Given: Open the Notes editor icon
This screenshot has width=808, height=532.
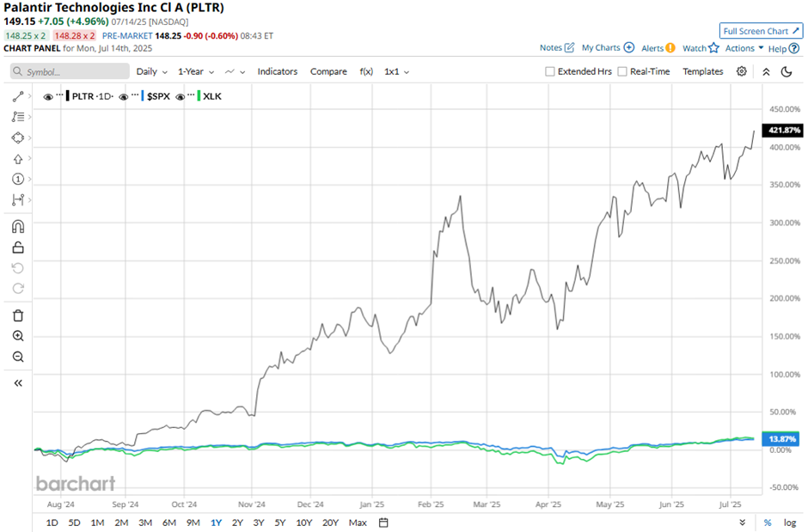Looking at the screenshot, I should [x=569, y=47].
